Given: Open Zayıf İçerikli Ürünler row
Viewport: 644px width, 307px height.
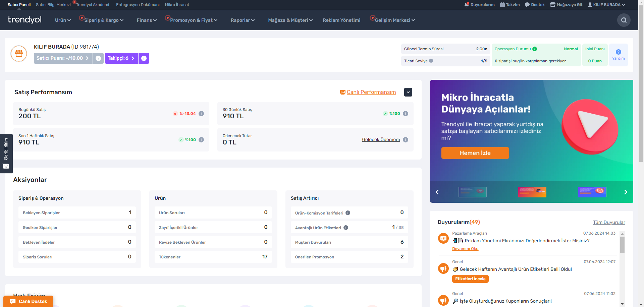Looking at the screenshot, I should 213,227.
